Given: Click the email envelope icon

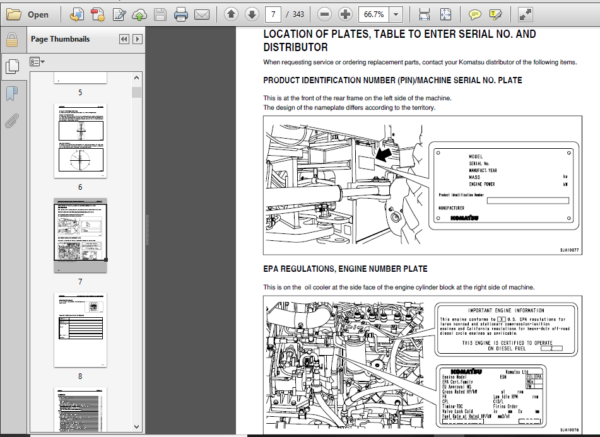Looking at the screenshot, I should [x=202, y=15].
